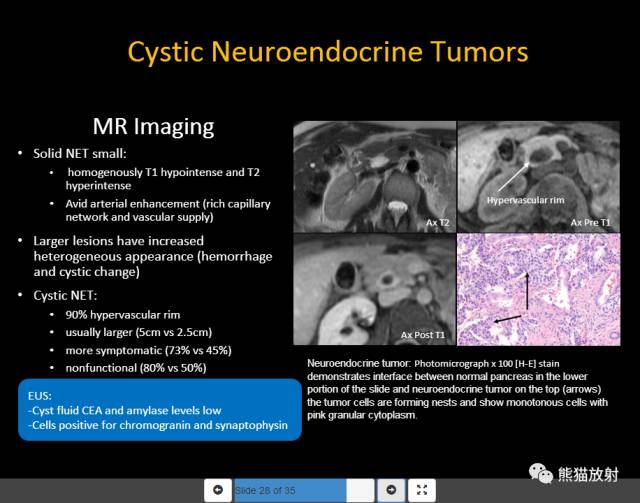Click the 90% hypervascular rim bullet
Image resolution: width=640 pixels, height=503 pixels.
click(123, 315)
